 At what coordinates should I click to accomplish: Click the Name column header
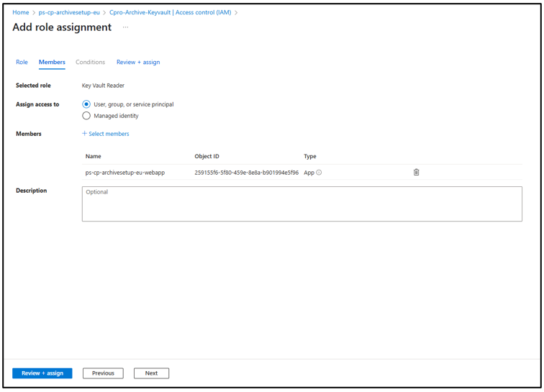coord(94,156)
